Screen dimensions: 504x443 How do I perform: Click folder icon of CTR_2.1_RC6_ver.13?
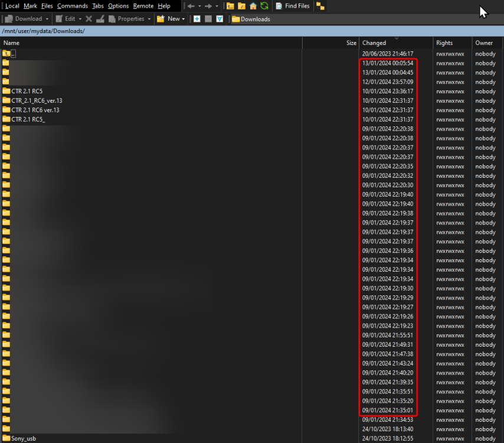click(x=6, y=100)
